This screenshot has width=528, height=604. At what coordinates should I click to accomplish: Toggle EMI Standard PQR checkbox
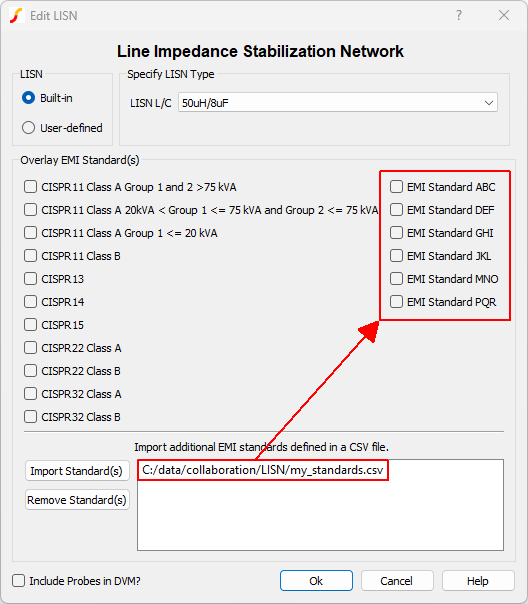(396, 302)
